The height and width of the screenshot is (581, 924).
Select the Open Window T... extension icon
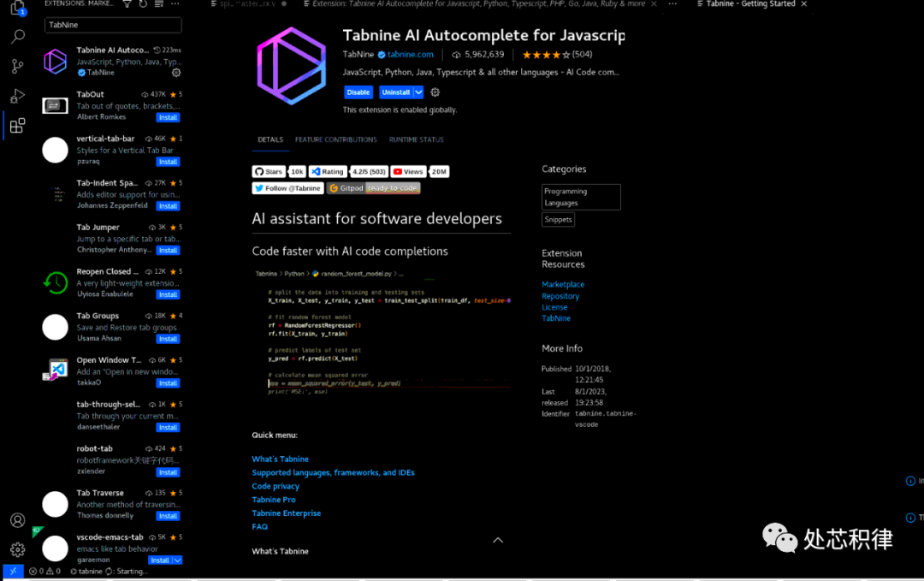(x=56, y=371)
